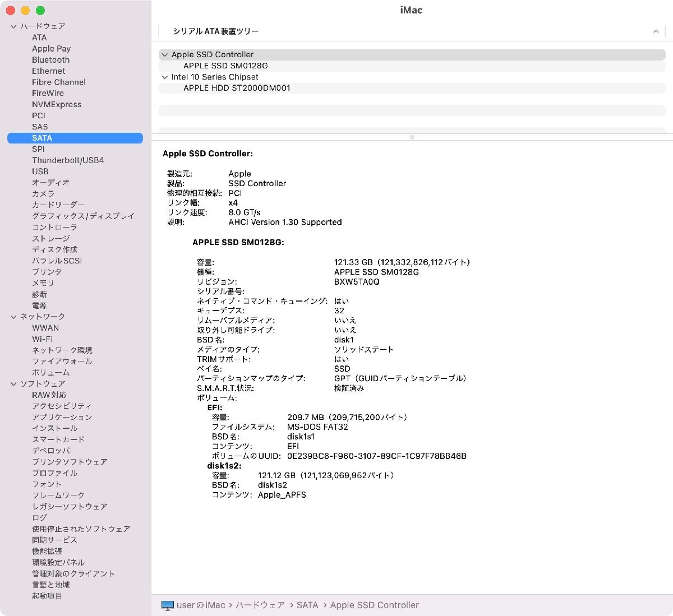Select ディスク作成 in the sidebar
Image resolution: width=673 pixels, height=616 pixels.
tap(54, 249)
